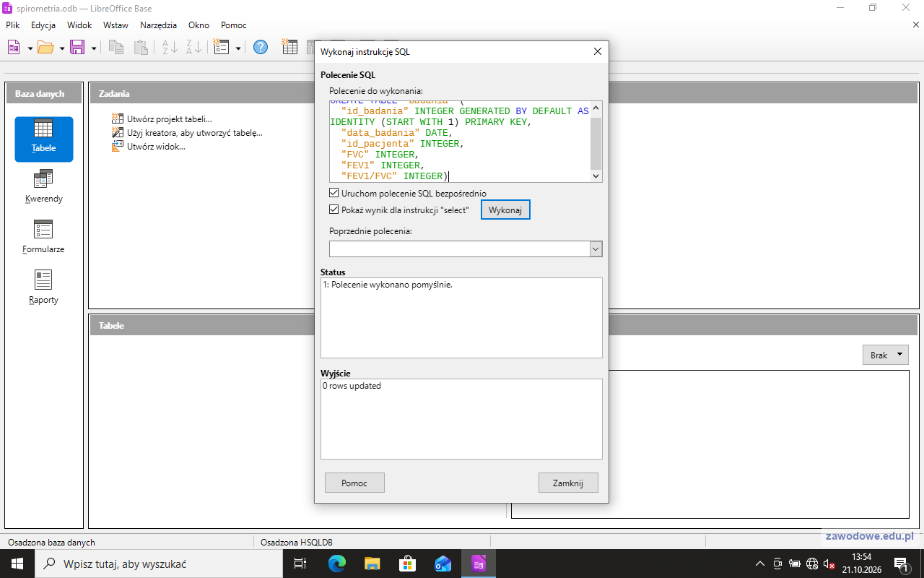Viewport: 924px width, 578px height.
Task: Click Sort Ascending A-Z icon
Action: click(x=170, y=48)
